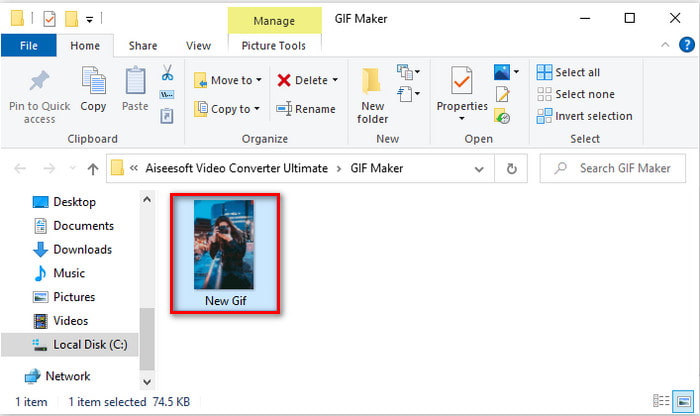Switch to details view in status bar

(663, 402)
